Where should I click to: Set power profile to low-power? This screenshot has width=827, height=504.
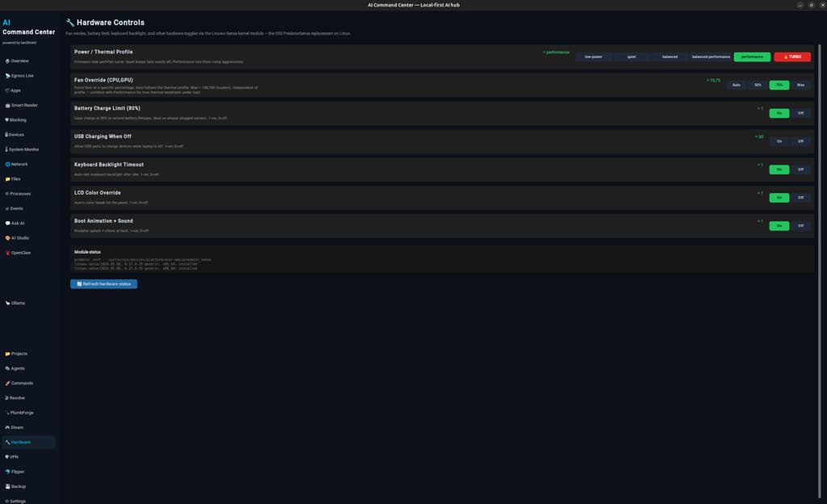(594, 57)
